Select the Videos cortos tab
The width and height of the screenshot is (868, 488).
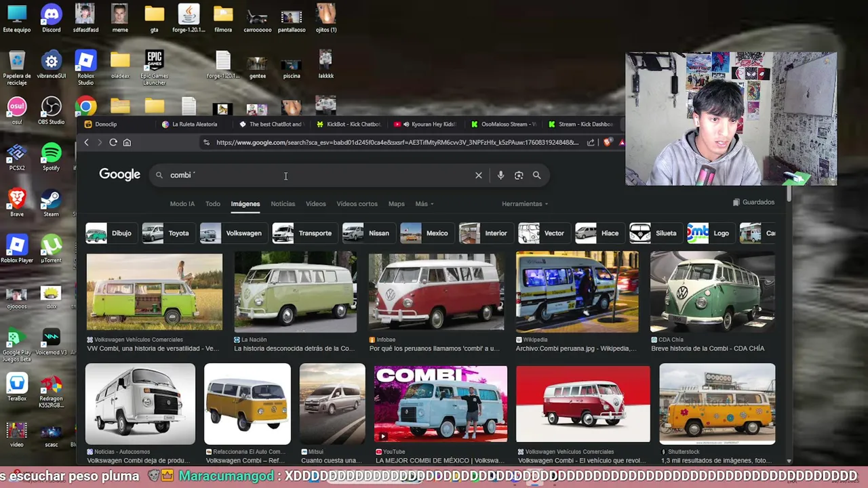tap(357, 203)
